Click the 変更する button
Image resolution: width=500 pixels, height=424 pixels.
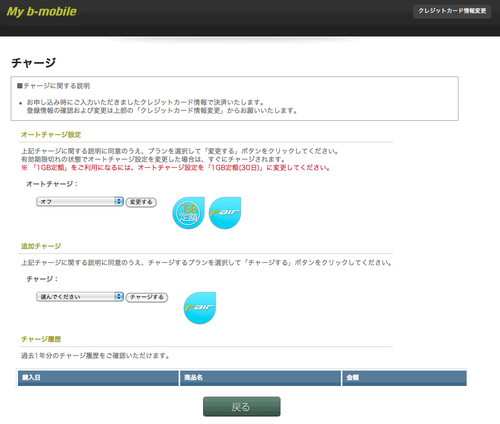pos(141,202)
